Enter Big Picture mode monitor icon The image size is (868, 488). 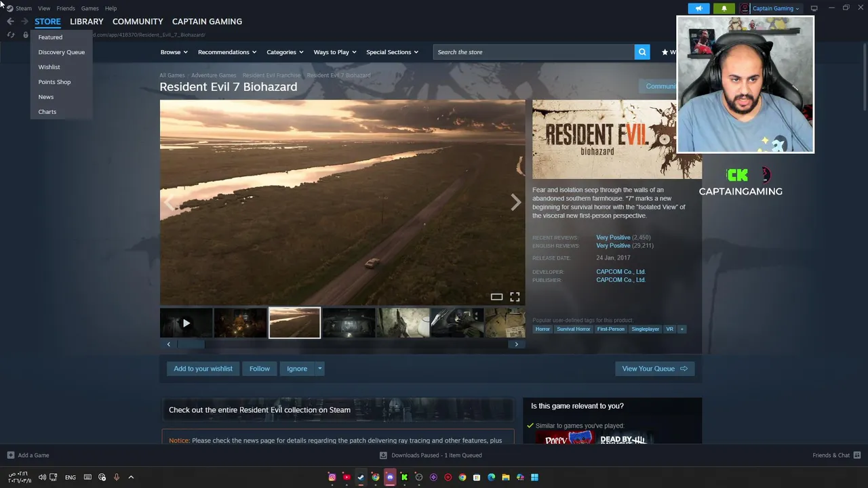tap(814, 8)
